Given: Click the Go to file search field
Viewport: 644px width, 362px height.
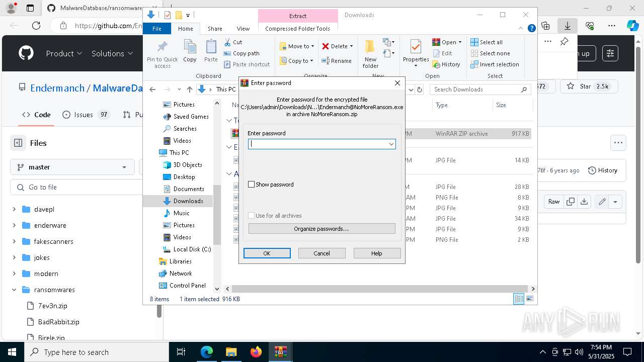Looking at the screenshot, I should (76, 187).
